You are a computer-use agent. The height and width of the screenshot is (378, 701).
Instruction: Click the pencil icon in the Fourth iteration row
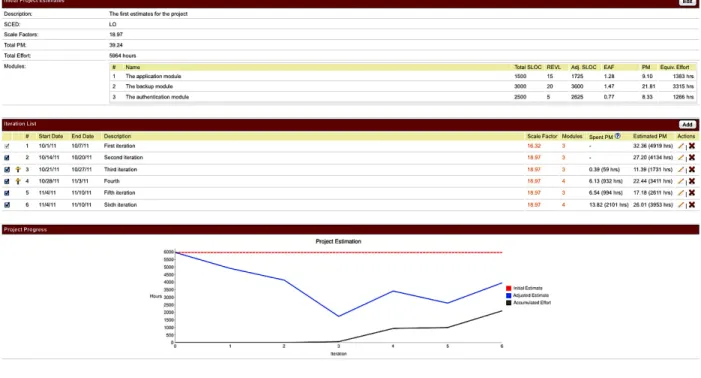681,181
